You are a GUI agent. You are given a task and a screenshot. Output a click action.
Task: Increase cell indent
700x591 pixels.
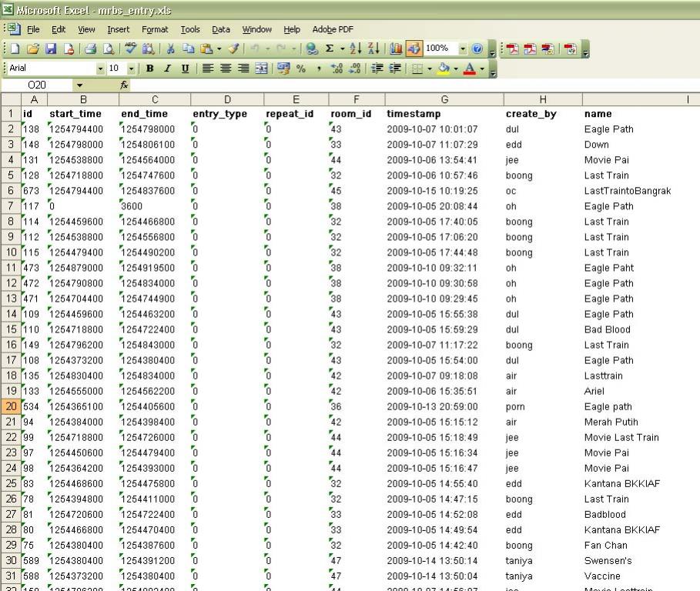point(395,68)
